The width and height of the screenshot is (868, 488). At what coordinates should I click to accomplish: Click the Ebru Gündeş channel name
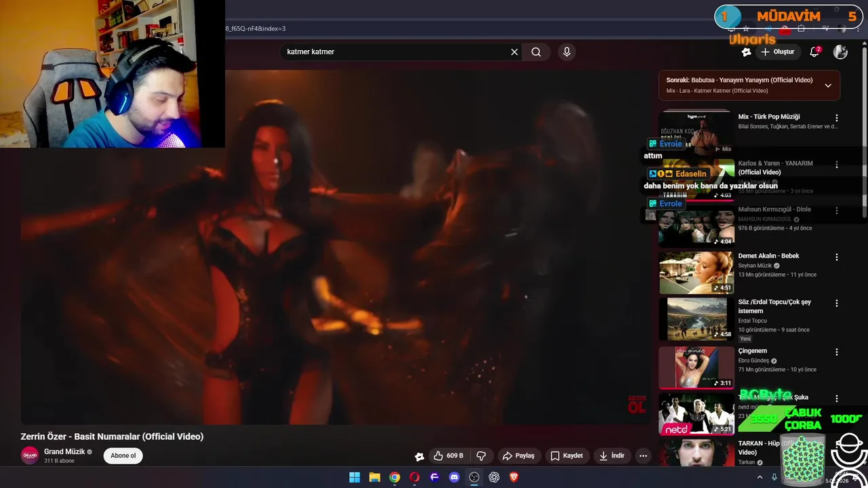click(x=753, y=361)
